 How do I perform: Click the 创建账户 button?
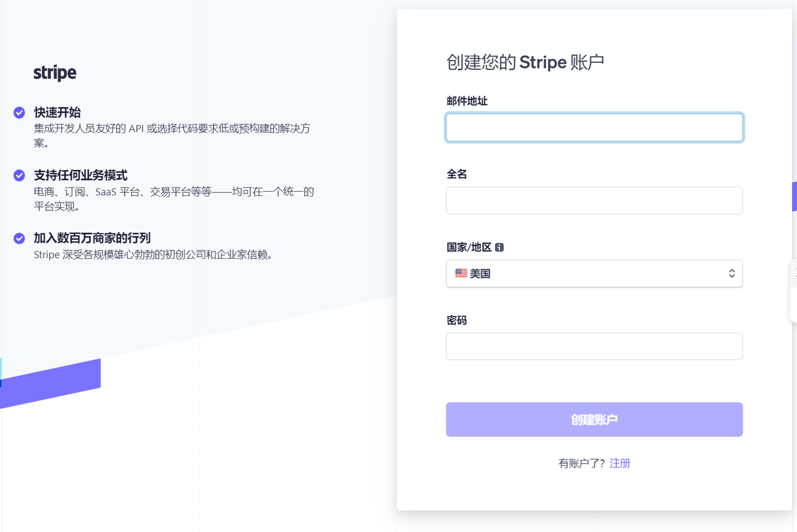[594, 419]
